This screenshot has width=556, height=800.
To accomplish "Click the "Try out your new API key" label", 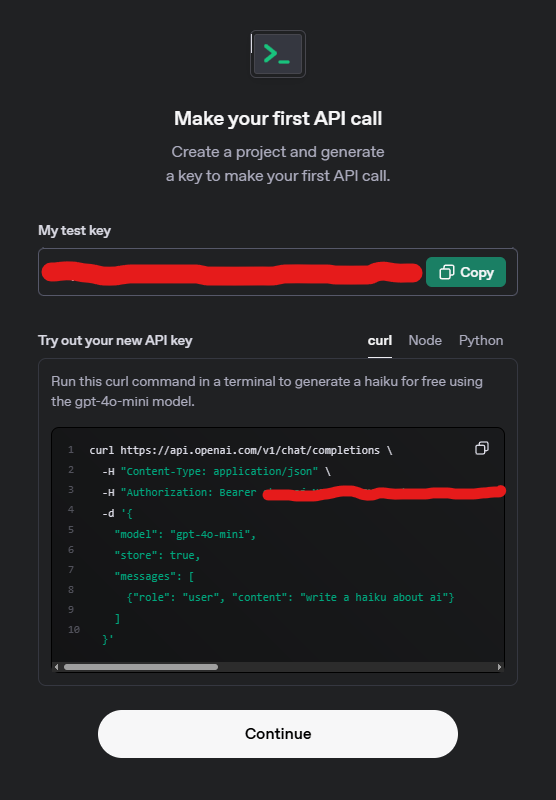I will point(115,340).
